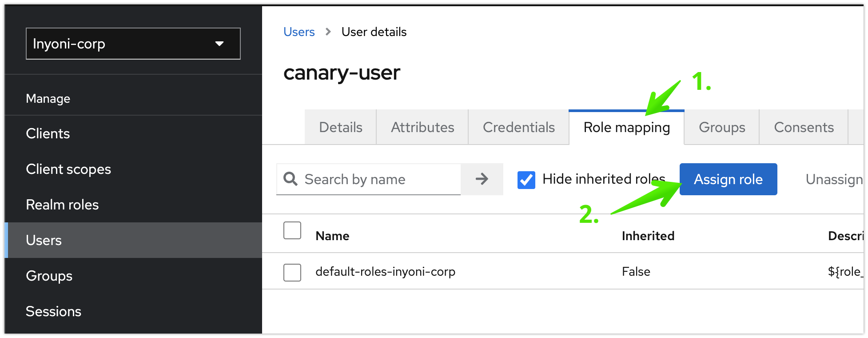868x338 pixels.
Task: Click the Manage section label
Action: 48,98
